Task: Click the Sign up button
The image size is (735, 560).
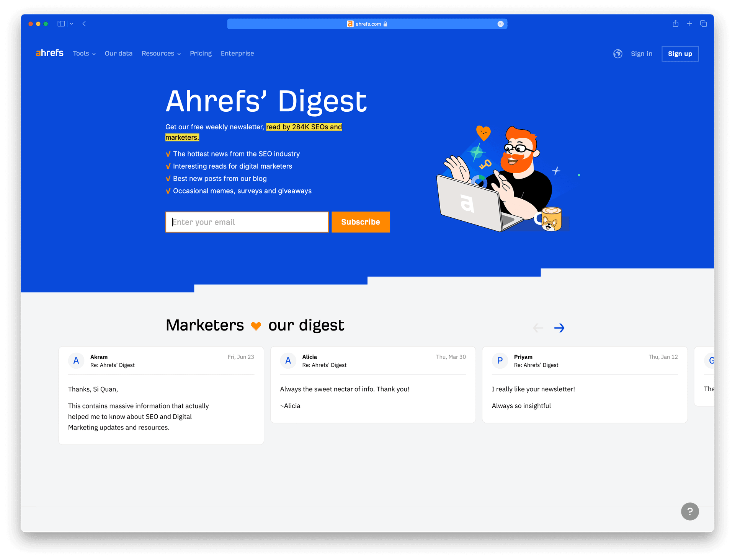Action: click(x=680, y=54)
